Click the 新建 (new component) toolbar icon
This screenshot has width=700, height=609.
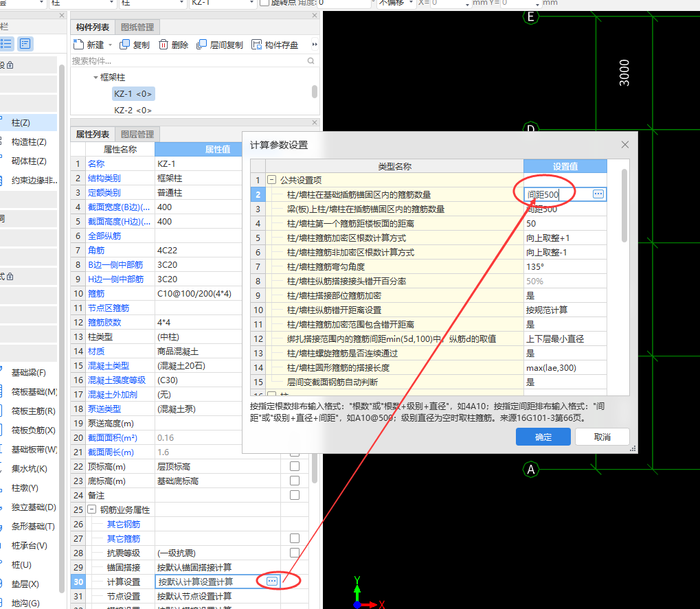[x=78, y=45]
